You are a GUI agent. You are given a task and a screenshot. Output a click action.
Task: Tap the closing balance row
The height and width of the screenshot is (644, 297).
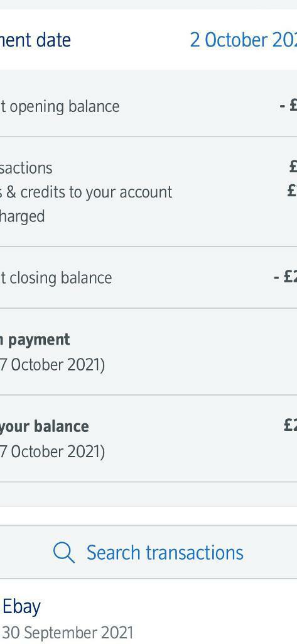(x=148, y=277)
